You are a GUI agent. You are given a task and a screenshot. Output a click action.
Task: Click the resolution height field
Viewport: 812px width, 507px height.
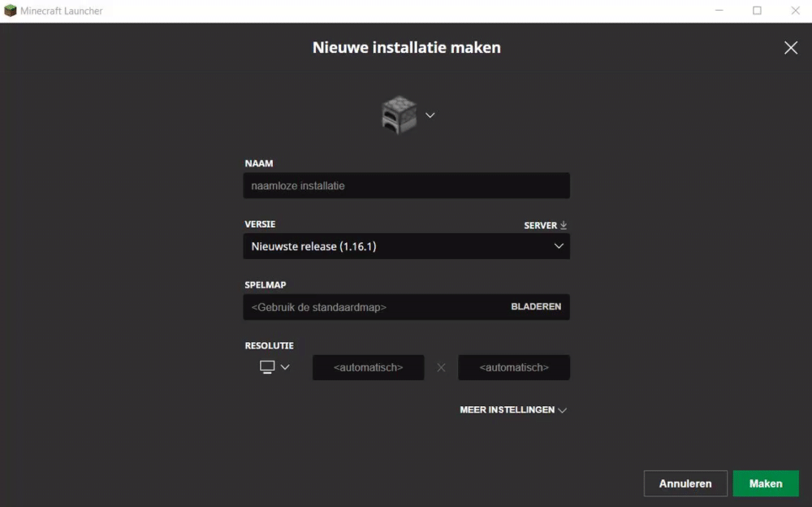point(514,367)
